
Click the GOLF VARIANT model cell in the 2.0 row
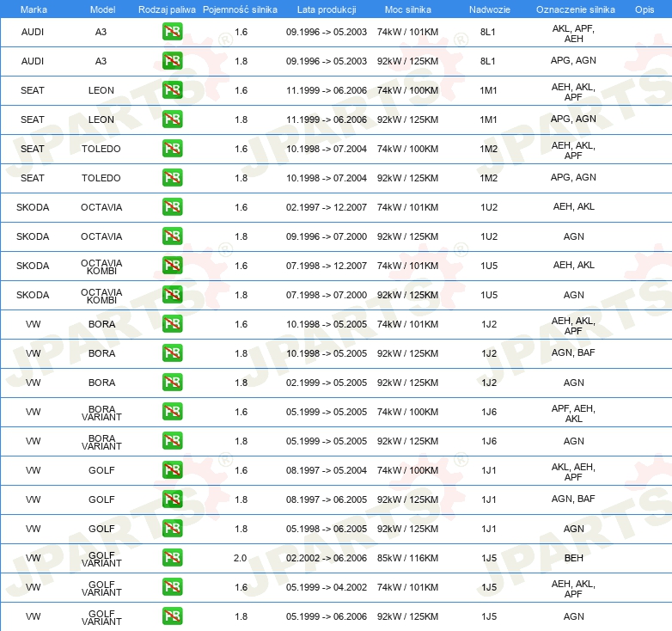click(101, 559)
